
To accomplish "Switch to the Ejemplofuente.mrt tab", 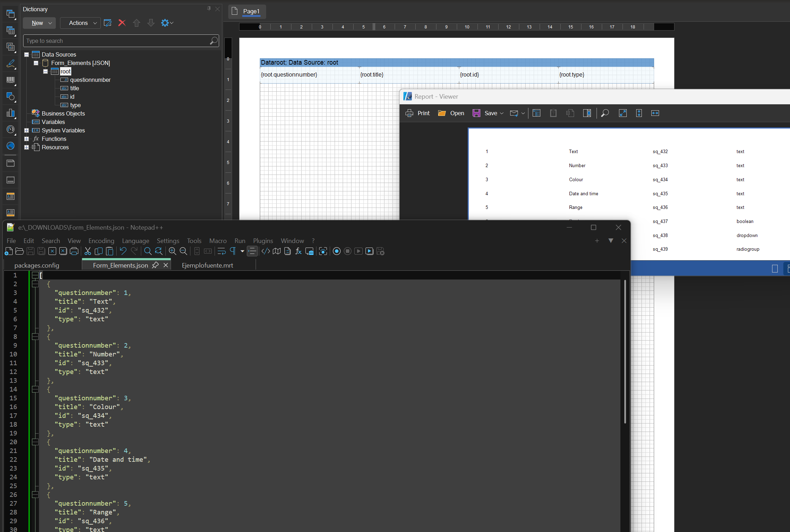I will click(x=207, y=265).
